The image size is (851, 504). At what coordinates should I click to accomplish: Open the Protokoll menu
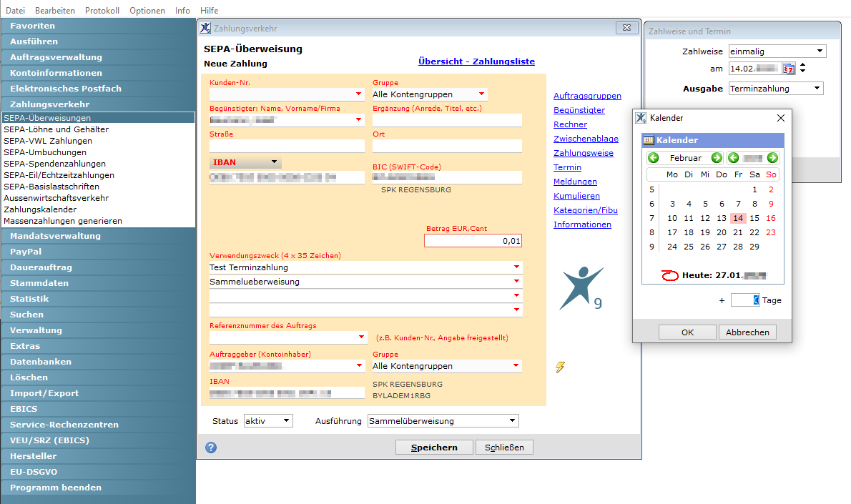click(x=102, y=10)
